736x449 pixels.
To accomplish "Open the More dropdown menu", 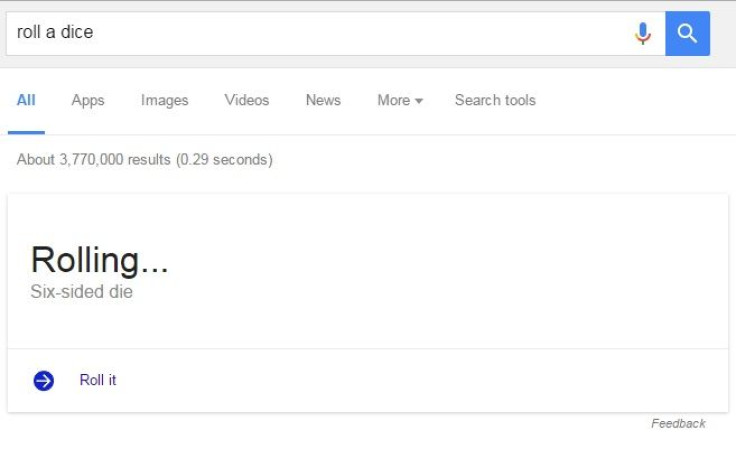I will [400, 100].
